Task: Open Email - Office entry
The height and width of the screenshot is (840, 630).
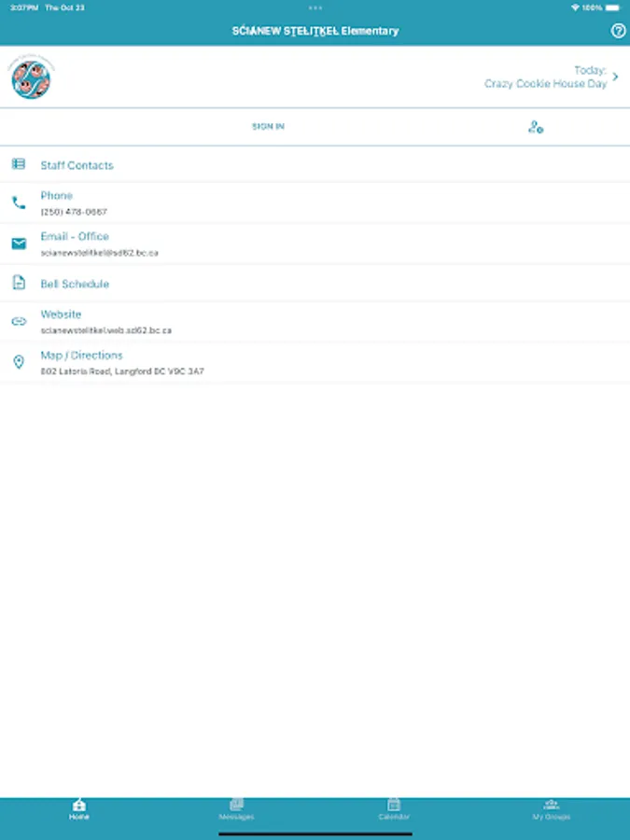Action: (315, 244)
